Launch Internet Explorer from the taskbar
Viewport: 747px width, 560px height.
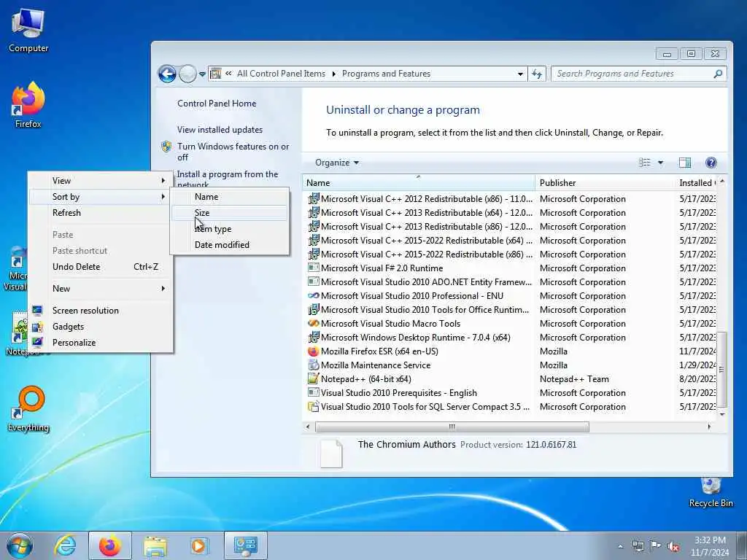pos(65,545)
